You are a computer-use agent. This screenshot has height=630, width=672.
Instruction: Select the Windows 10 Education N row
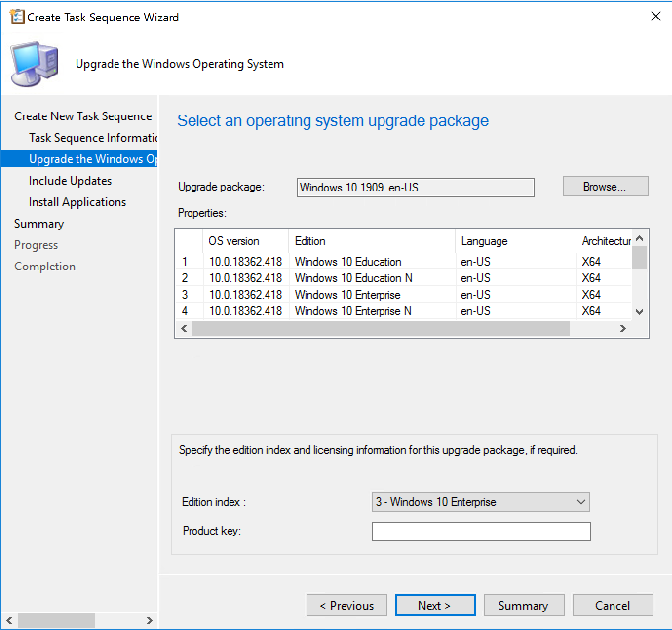tap(403, 278)
